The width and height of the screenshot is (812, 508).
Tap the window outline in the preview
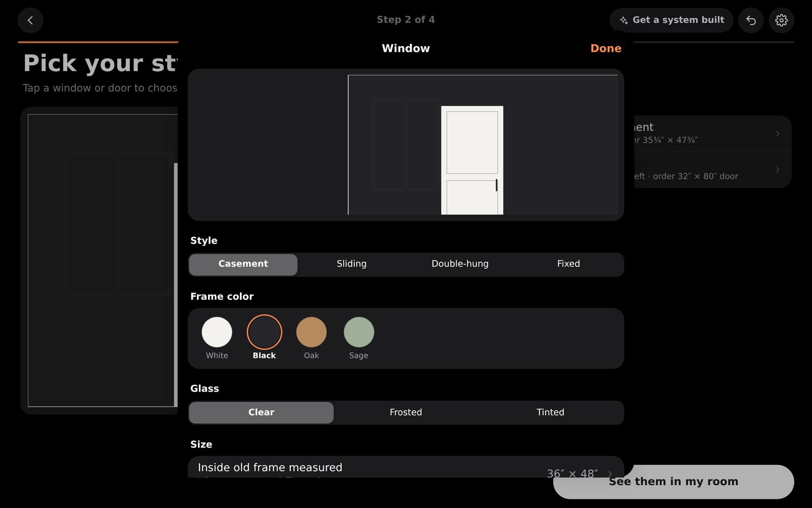click(405, 145)
